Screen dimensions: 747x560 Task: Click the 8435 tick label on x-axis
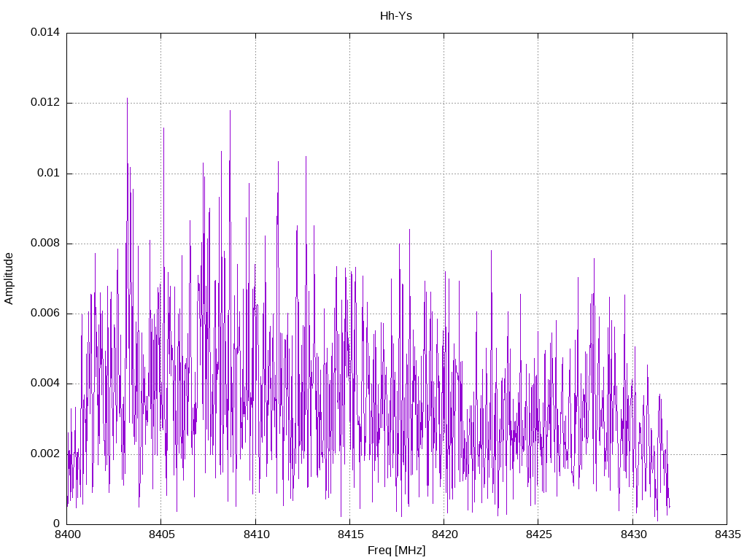727,534
